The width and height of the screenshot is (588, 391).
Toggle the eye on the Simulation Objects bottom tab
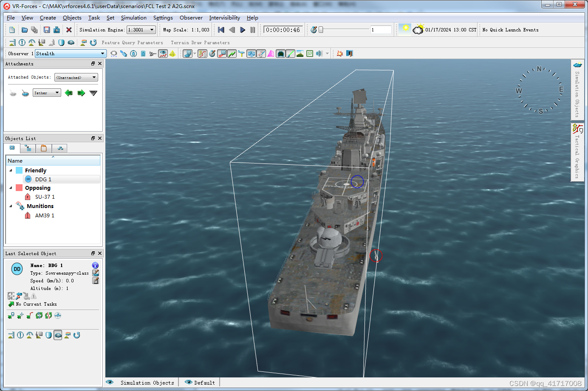tap(110, 383)
